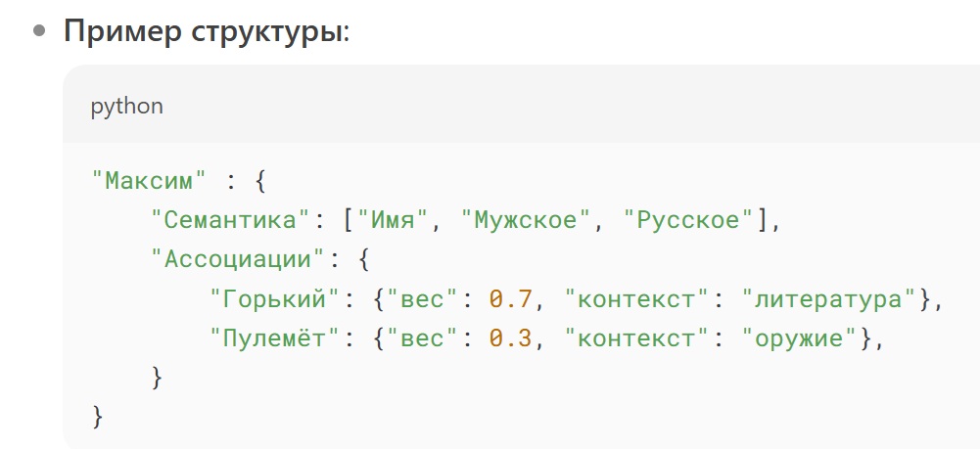Click the "Максим" key in code
This screenshot has width=980, height=449.
coord(148,182)
